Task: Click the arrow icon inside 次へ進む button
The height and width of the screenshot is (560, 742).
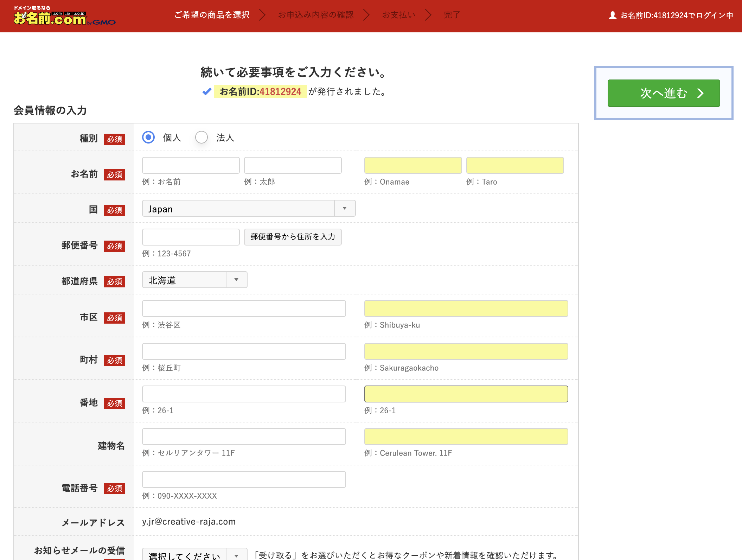Action: click(x=701, y=93)
